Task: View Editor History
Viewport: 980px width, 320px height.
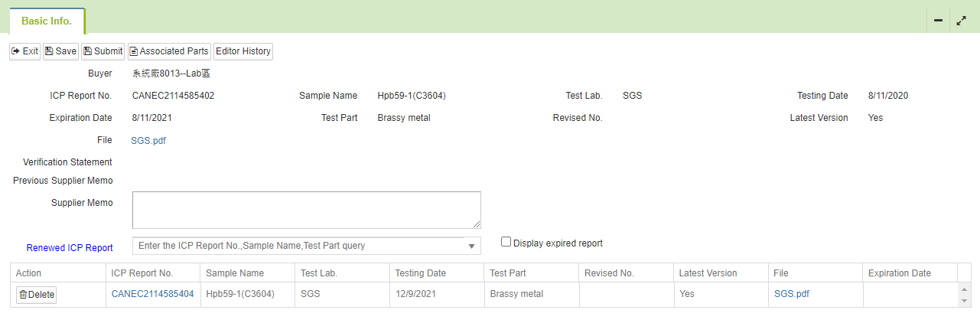Action: click(243, 51)
